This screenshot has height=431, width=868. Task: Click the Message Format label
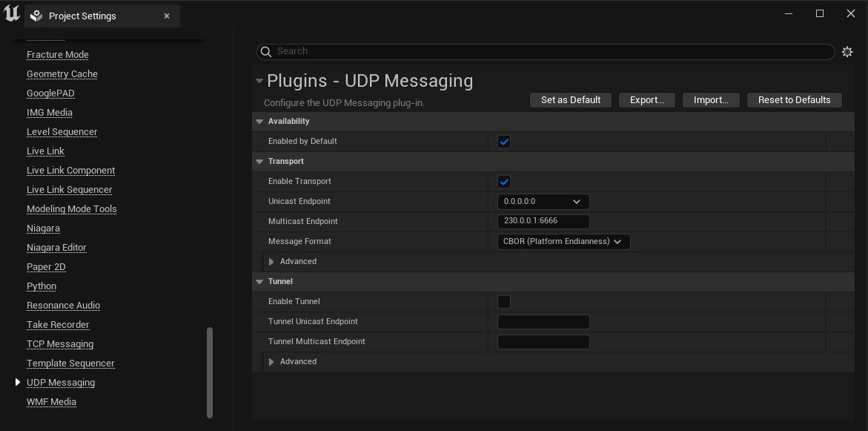(x=299, y=242)
